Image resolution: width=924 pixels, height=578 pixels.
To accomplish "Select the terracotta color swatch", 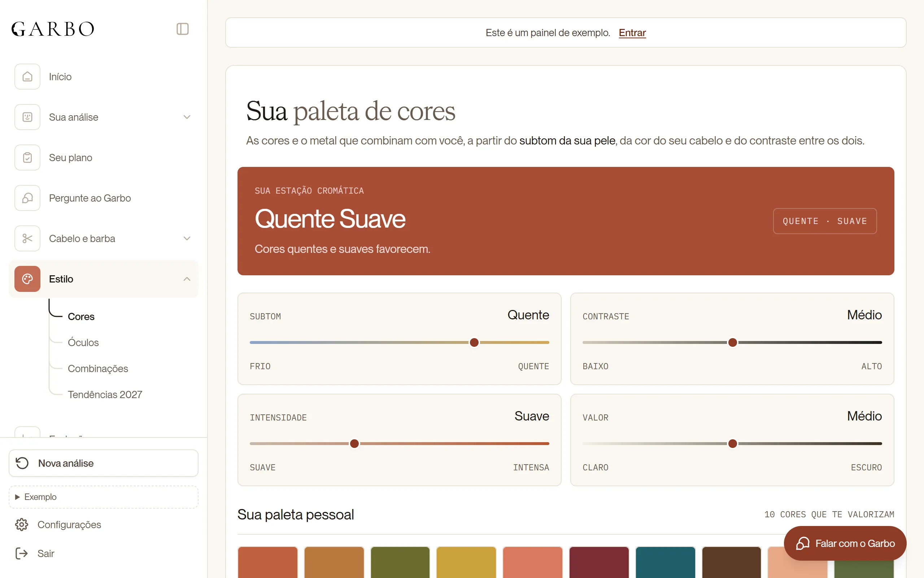I will pyautogui.click(x=268, y=562).
